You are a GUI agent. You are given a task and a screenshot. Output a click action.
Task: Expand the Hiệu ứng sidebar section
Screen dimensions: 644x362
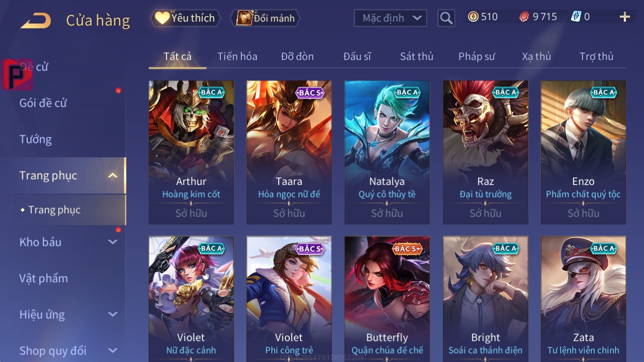click(x=113, y=314)
